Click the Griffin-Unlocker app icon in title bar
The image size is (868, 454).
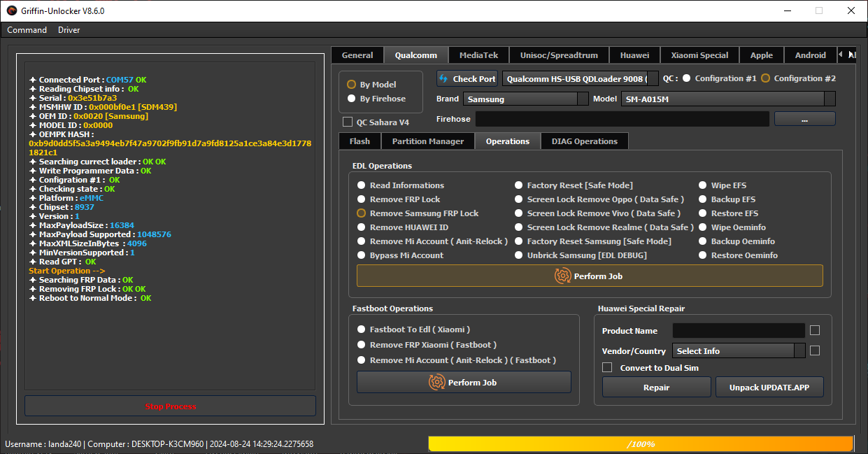coord(12,10)
